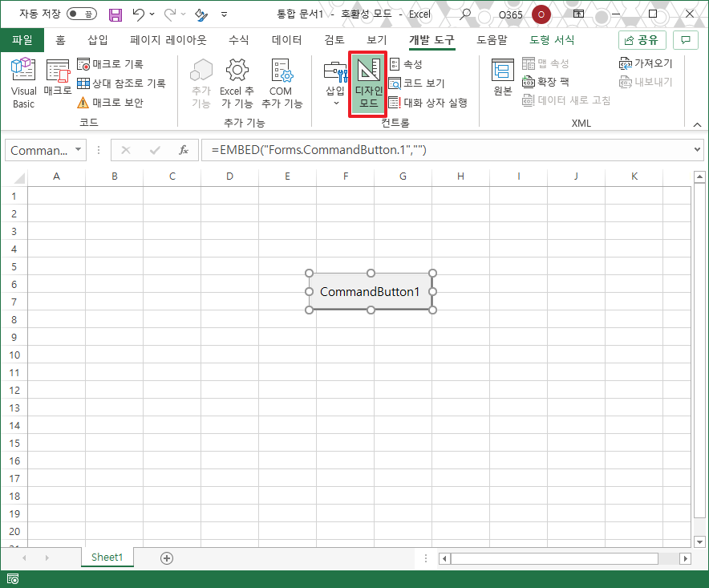Open the XML 원본 (Source) pane
The image size is (709, 588).
click(503, 77)
